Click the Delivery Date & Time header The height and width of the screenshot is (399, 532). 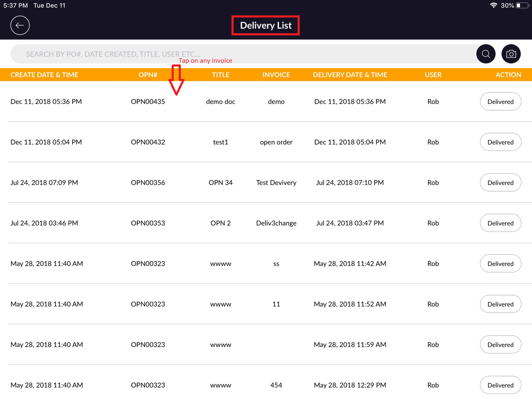(350, 75)
